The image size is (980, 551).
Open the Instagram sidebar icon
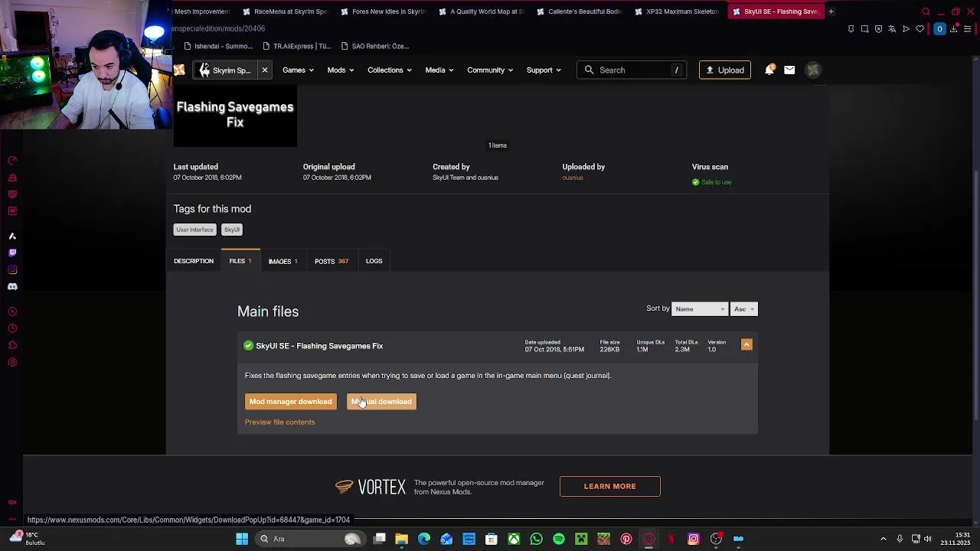[12, 269]
